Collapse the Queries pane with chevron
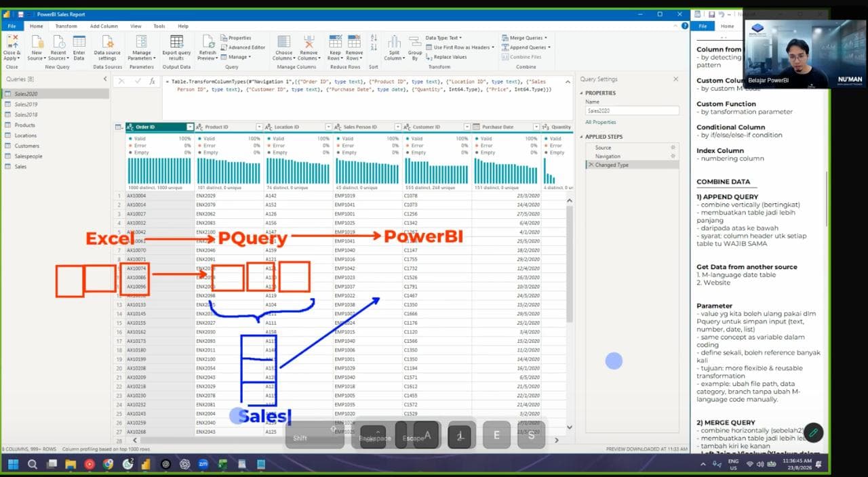 click(x=104, y=79)
